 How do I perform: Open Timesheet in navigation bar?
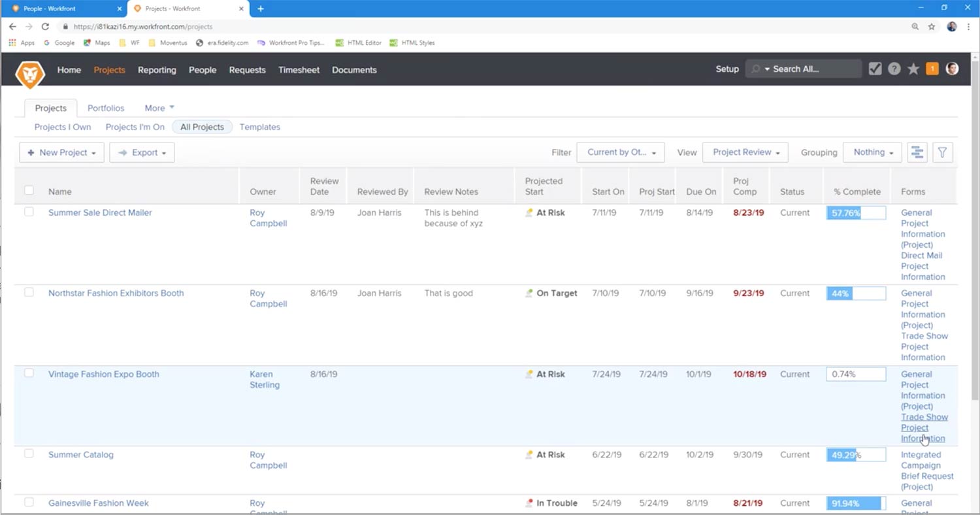pos(299,70)
